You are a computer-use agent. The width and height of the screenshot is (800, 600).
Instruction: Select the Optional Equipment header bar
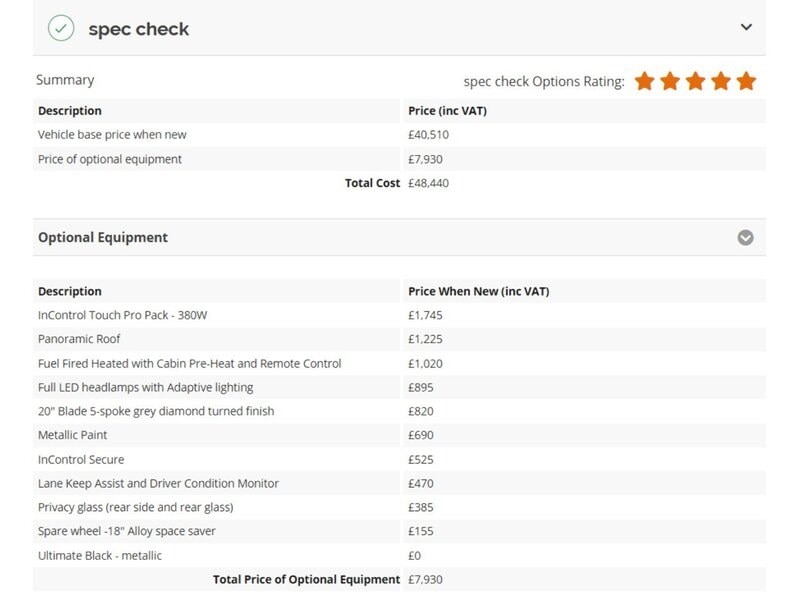coord(399,237)
